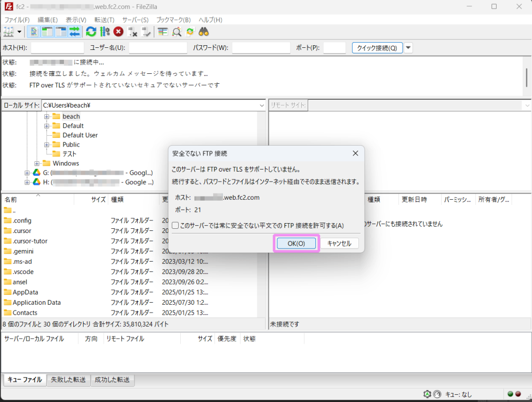Image resolution: width=532 pixels, height=402 pixels.
Task: Click the green activity indicator light
Action: [510, 394]
